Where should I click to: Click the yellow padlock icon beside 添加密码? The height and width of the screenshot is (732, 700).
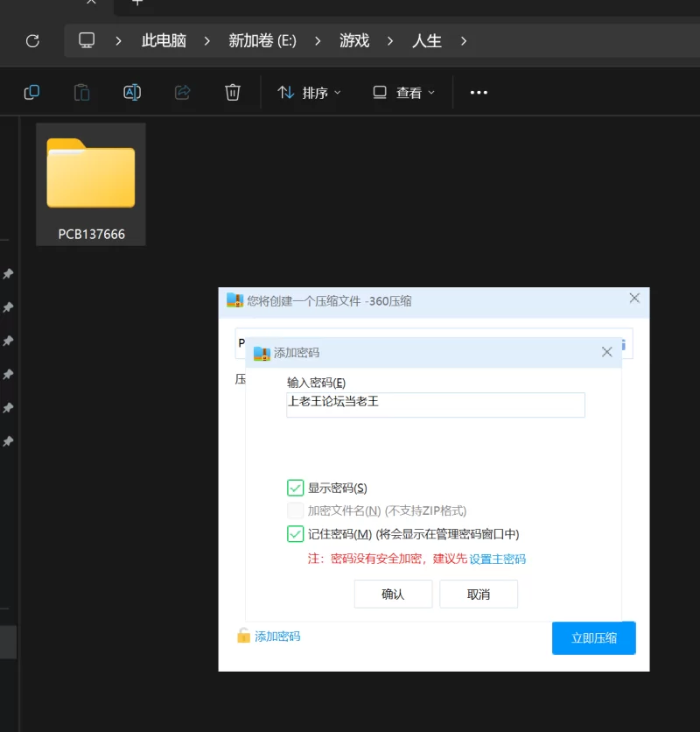(x=243, y=636)
